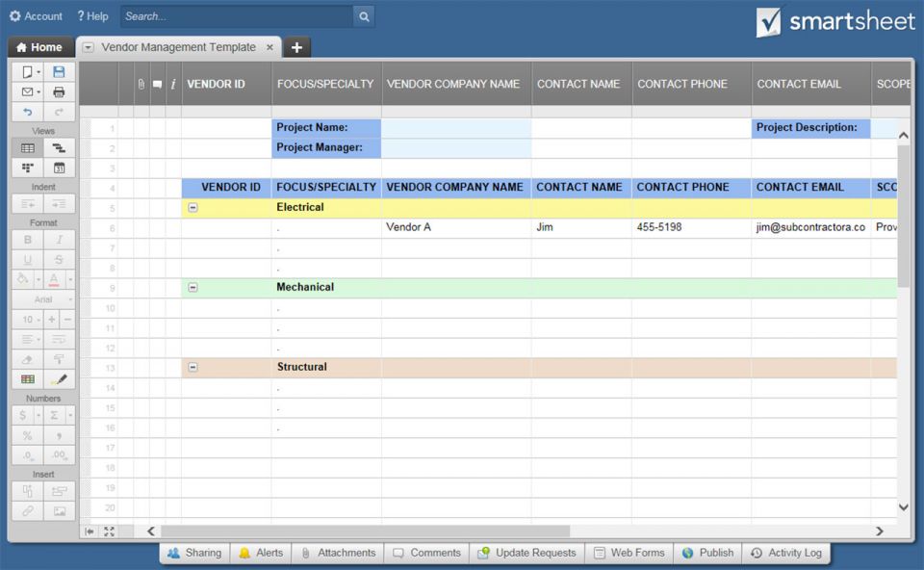Collapse the Structural section
This screenshot has width=924, height=570.
(192, 368)
